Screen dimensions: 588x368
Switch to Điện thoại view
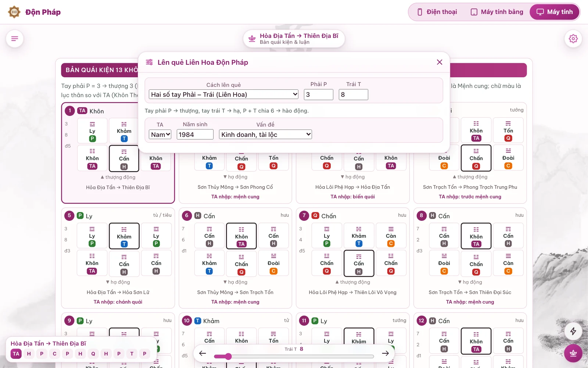tap(437, 12)
